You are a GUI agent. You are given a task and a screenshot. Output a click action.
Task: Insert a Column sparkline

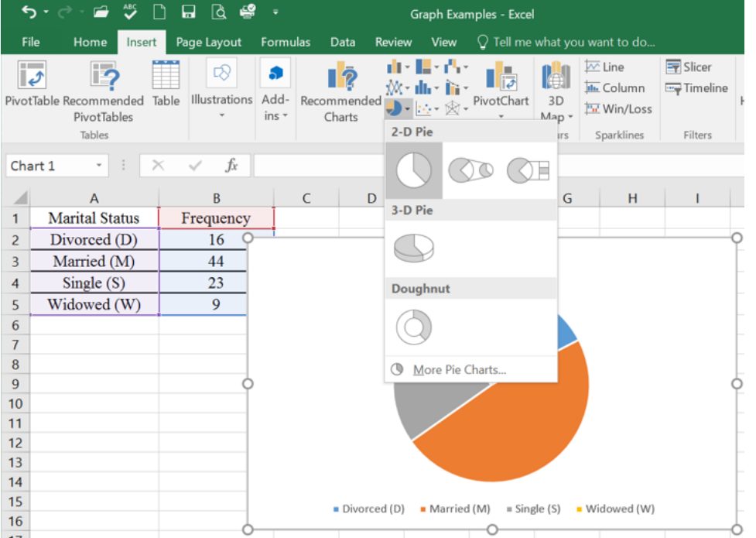(x=614, y=87)
